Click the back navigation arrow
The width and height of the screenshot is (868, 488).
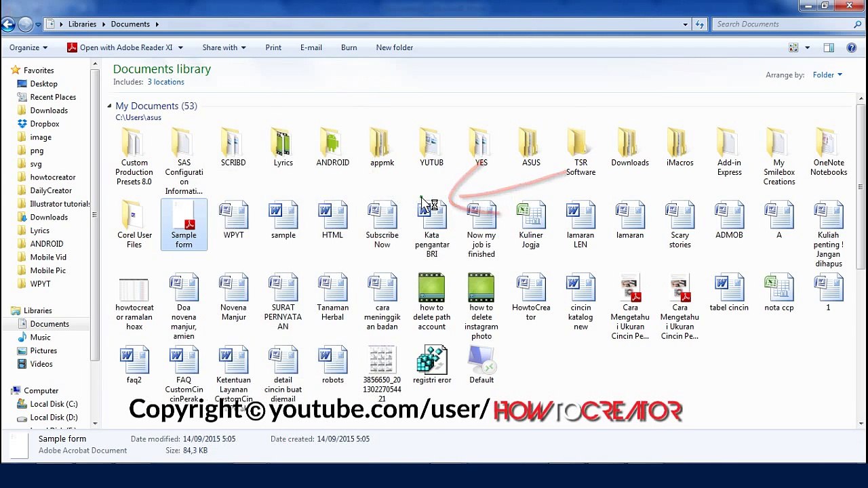8,24
